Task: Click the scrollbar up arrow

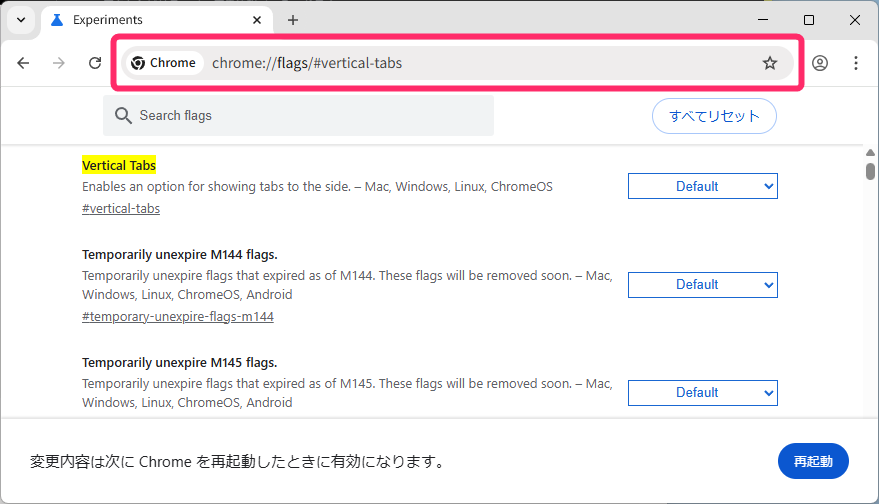Action: (870, 152)
